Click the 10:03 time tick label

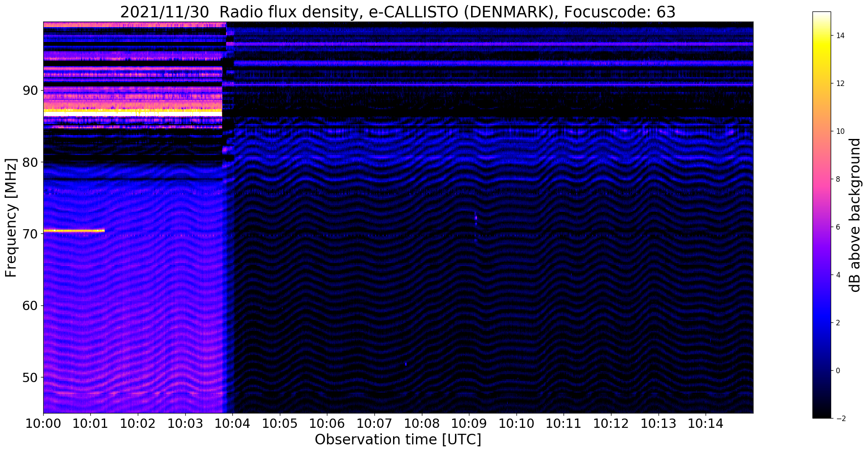[185, 424]
